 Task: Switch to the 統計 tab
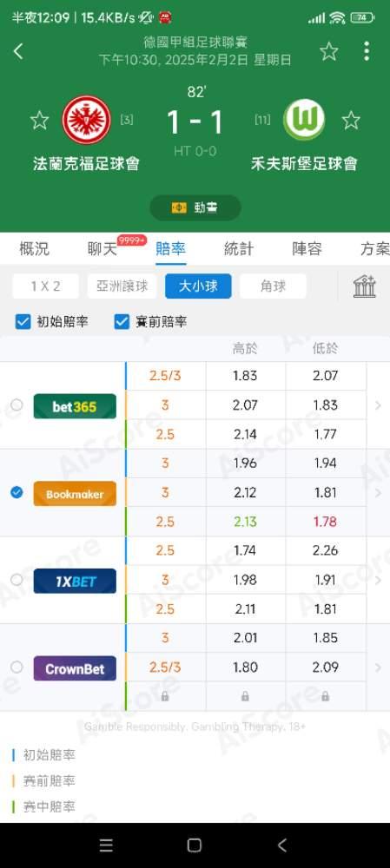[239, 249]
